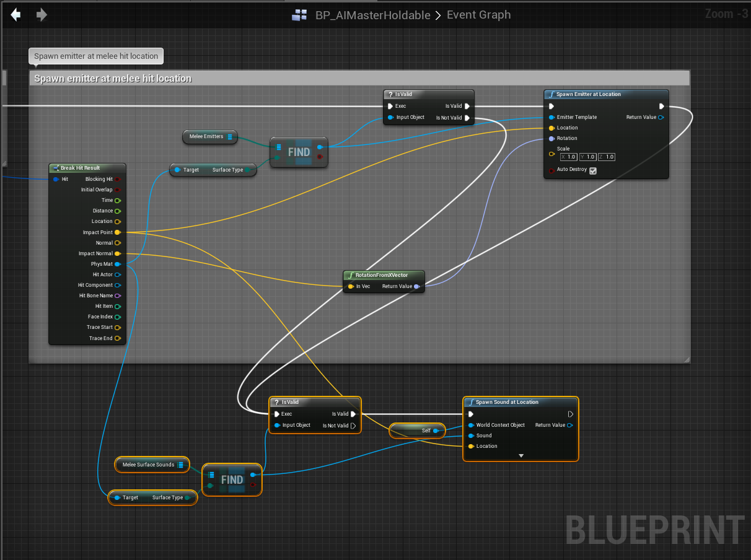Click the Self node output pin
751x560 pixels.
point(436,431)
